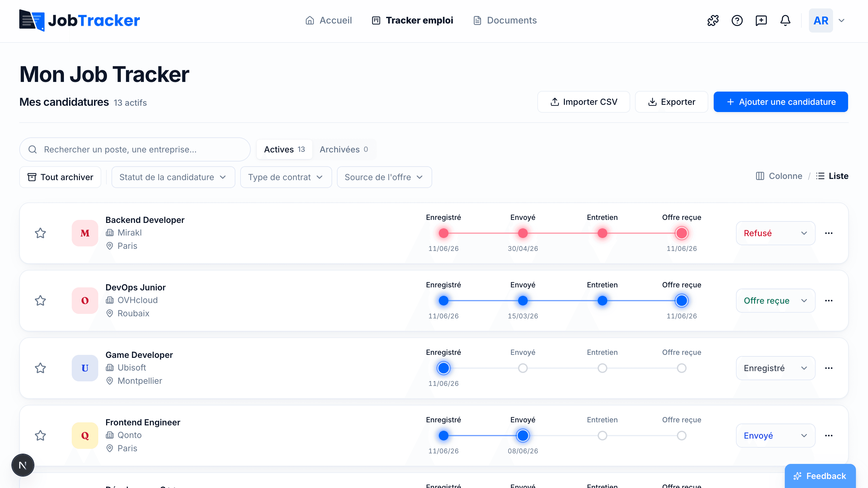Open the extensions puzzle icon

coord(713,20)
